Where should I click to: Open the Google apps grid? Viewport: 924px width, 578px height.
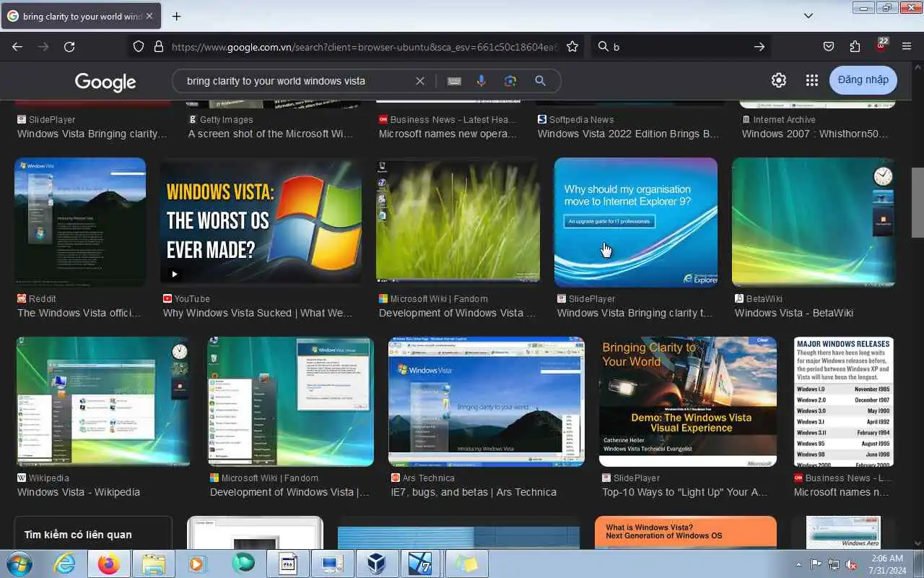pyautogui.click(x=812, y=80)
